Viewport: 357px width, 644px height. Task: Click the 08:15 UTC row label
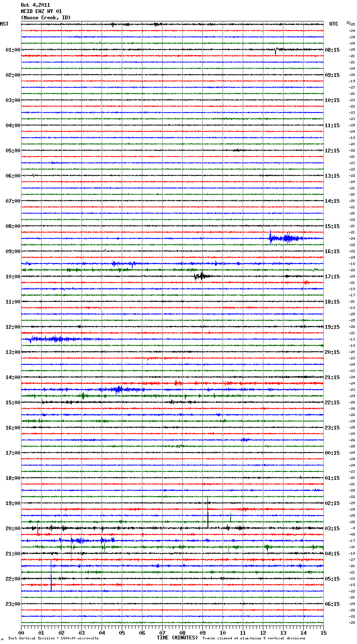(x=332, y=50)
